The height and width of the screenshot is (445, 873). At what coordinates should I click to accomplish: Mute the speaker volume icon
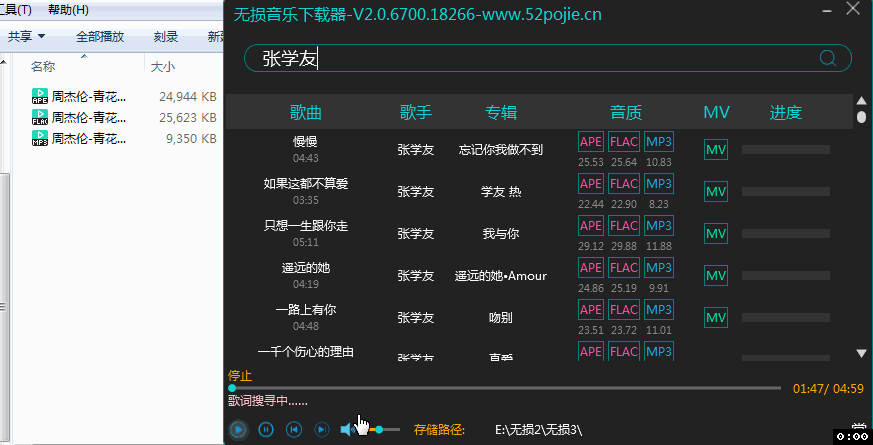(x=347, y=429)
